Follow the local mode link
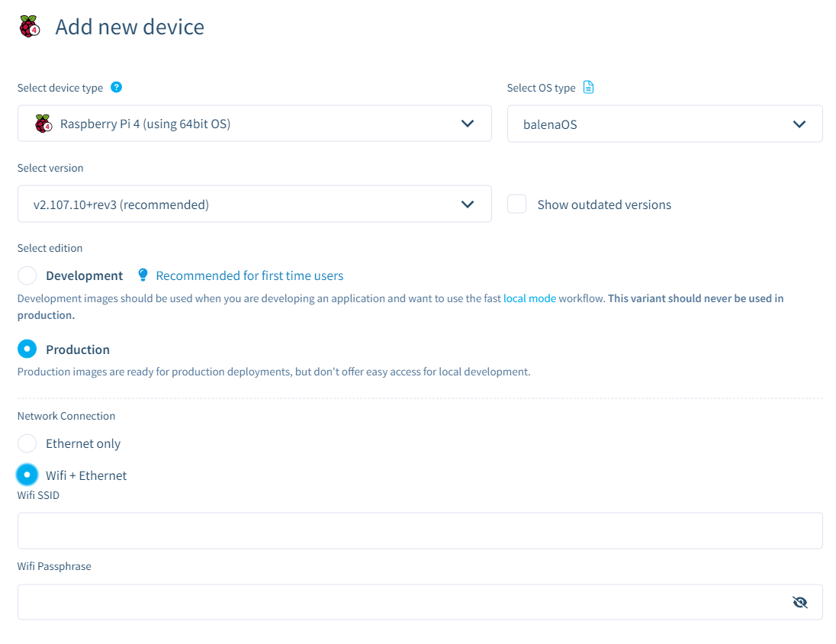836x644 pixels. [529, 298]
